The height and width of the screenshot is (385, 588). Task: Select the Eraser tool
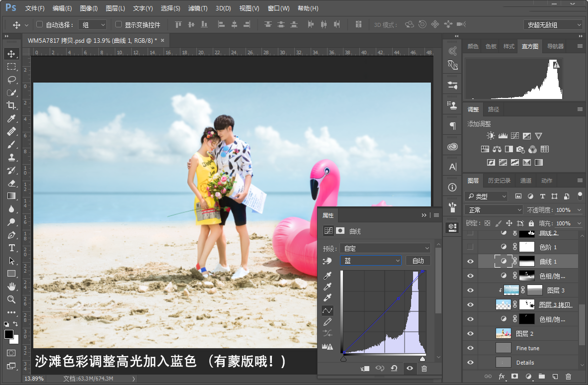[x=11, y=183]
